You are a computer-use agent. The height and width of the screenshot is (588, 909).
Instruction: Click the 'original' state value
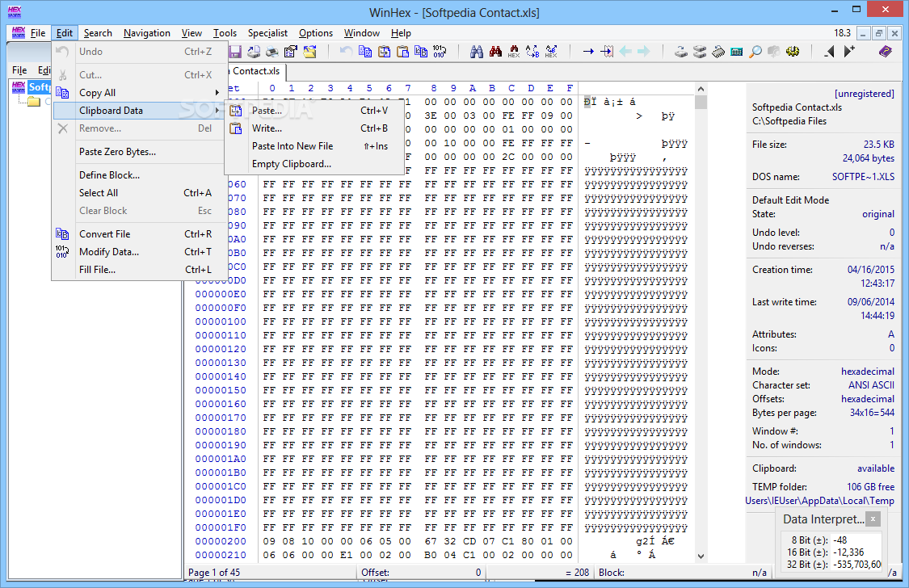coord(877,214)
